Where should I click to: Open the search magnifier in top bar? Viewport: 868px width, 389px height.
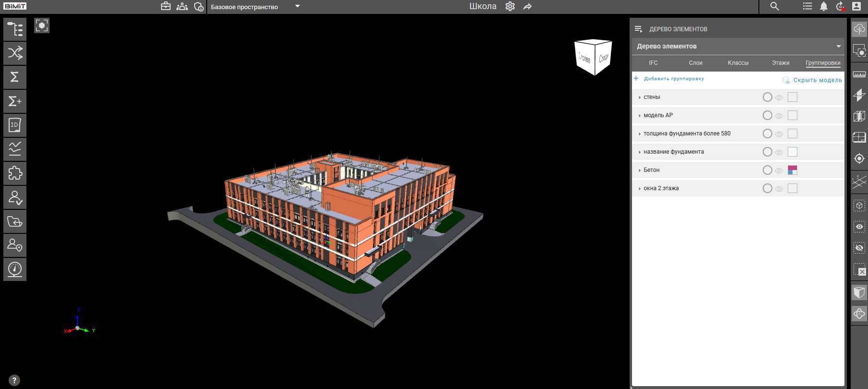(x=774, y=6)
